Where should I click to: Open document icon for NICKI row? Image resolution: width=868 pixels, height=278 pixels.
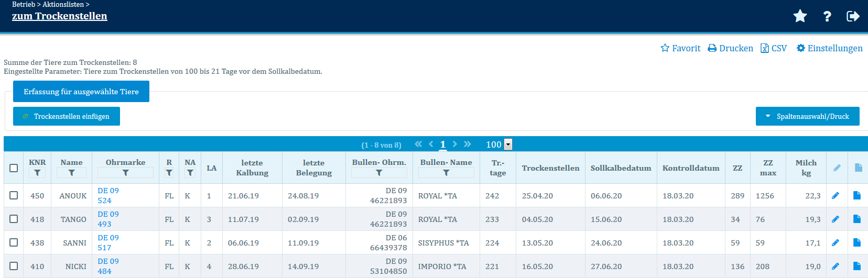pyautogui.click(x=857, y=266)
